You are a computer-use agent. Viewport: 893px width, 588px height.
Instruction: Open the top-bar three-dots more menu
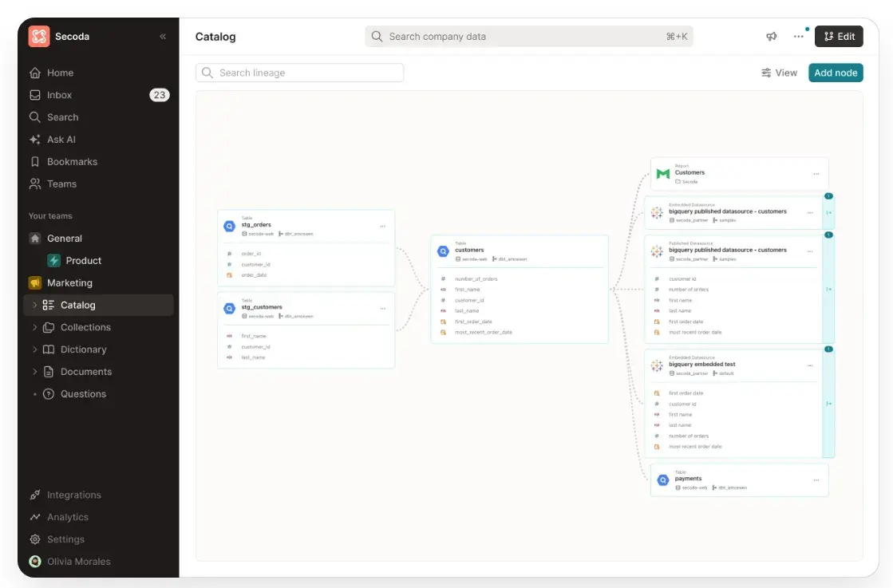799,37
